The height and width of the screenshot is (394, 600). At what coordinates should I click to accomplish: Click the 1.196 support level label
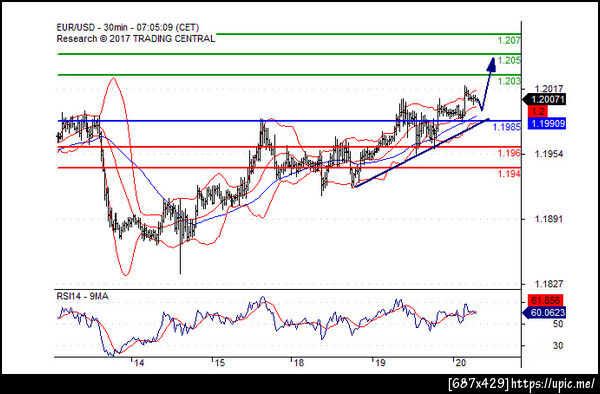pos(509,153)
